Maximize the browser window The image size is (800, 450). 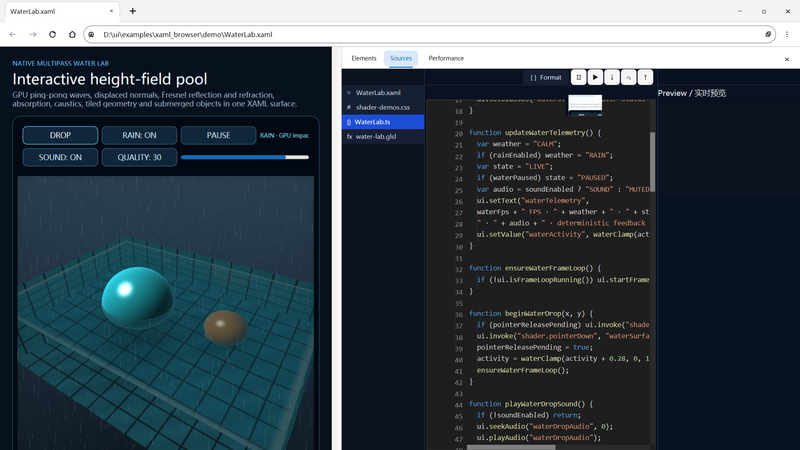pos(764,11)
